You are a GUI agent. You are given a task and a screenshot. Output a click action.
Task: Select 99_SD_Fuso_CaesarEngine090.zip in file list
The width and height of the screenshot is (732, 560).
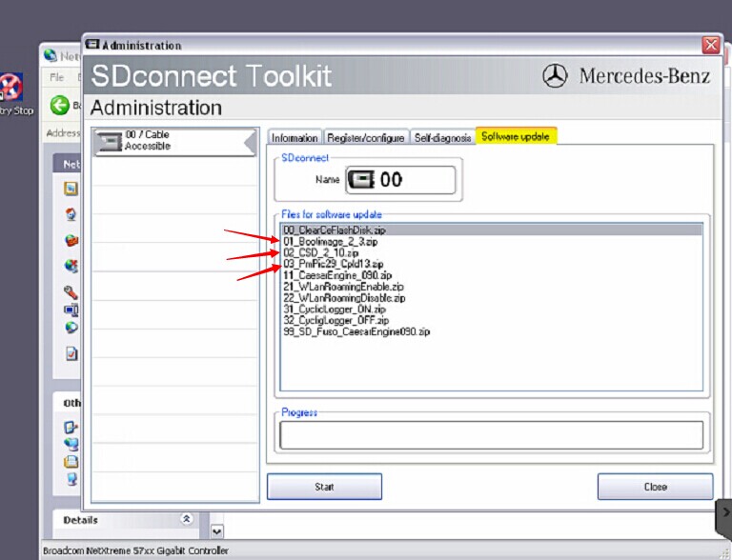coord(492,331)
